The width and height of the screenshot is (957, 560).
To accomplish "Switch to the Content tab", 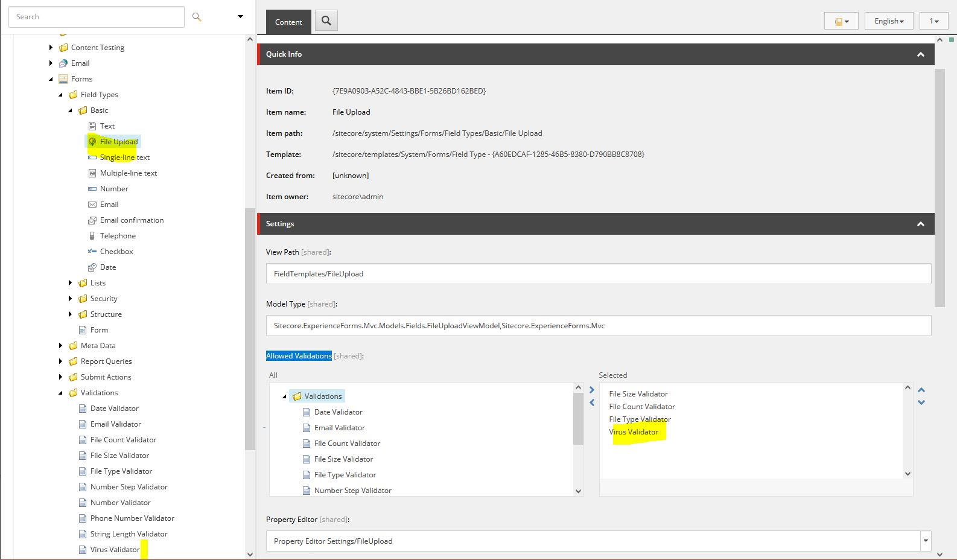I will click(x=288, y=22).
